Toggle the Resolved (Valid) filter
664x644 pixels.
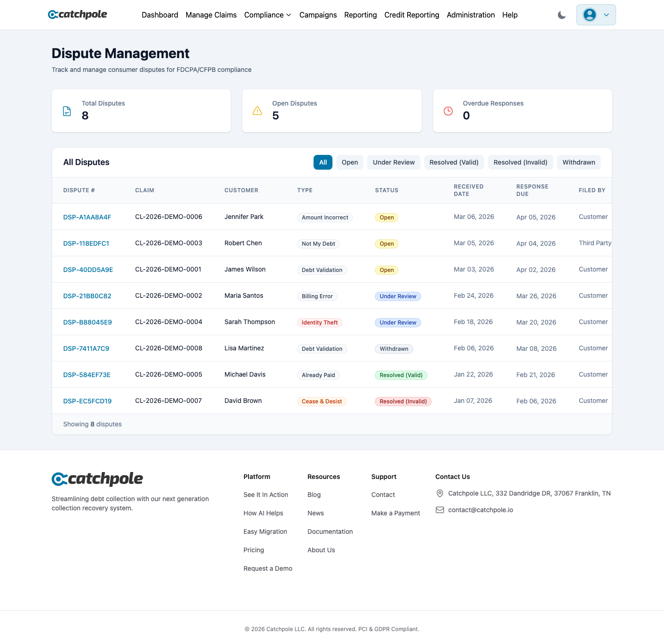[454, 162]
